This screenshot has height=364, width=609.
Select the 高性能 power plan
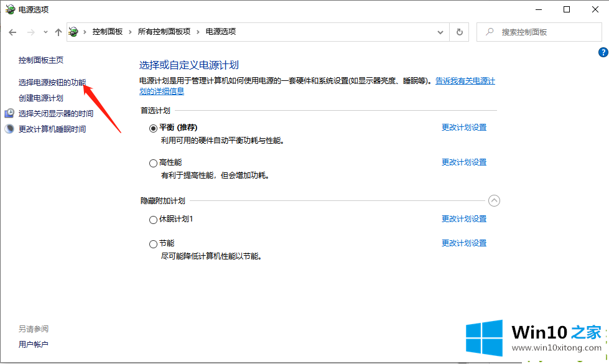(154, 163)
